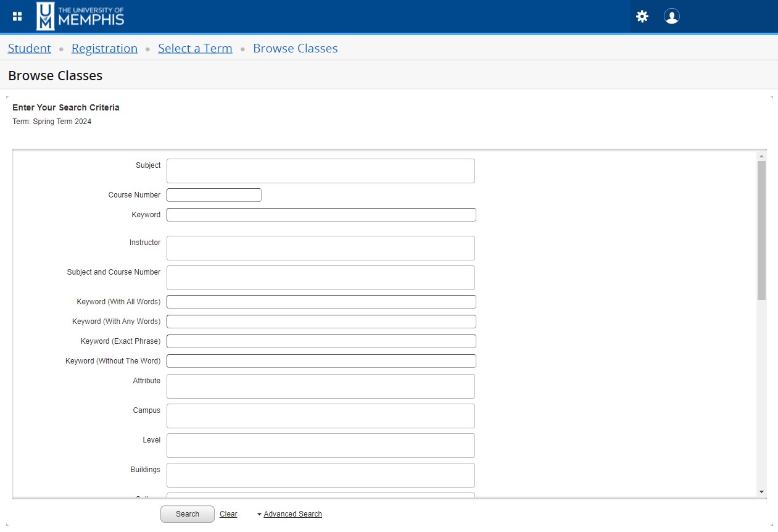
Task: Click the Search button
Action: tap(187, 513)
